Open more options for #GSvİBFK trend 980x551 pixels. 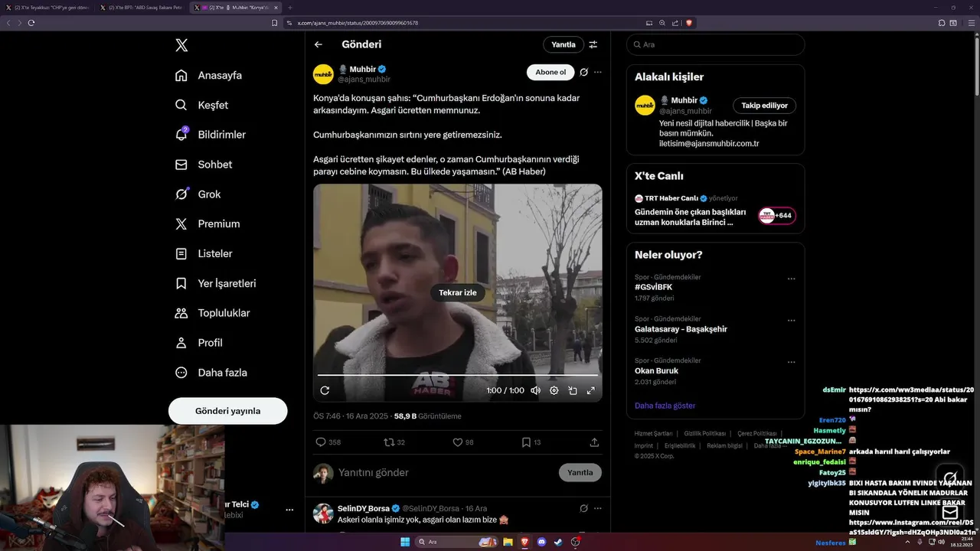pyautogui.click(x=792, y=279)
